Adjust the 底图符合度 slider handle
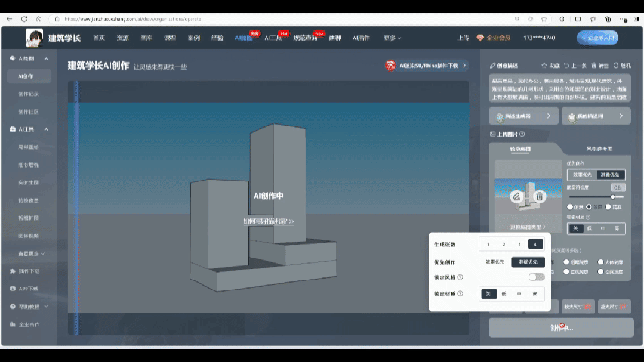Image resolution: width=644 pixels, height=362 pixels. (x=613, y=197)
